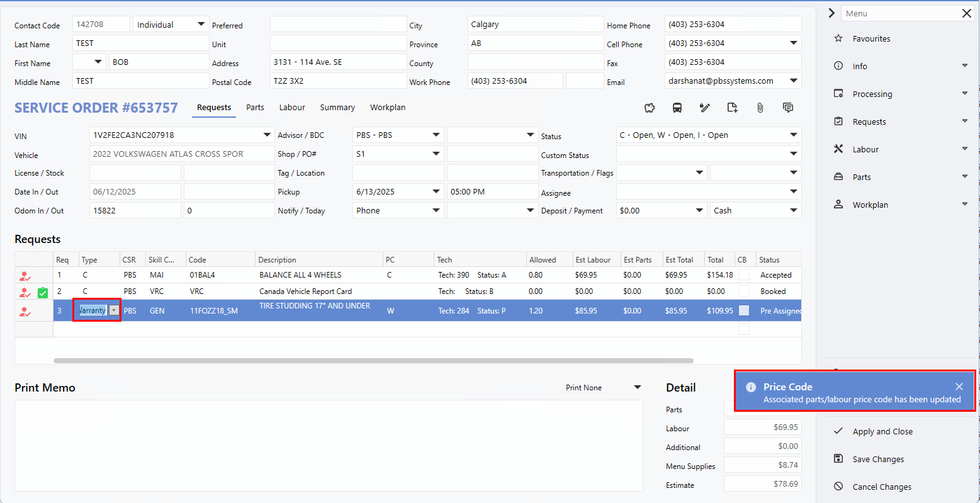Screen dimensions: 980x503
Task: Toggle the CB checkbox for request 3
Action: tap(744, 310)
